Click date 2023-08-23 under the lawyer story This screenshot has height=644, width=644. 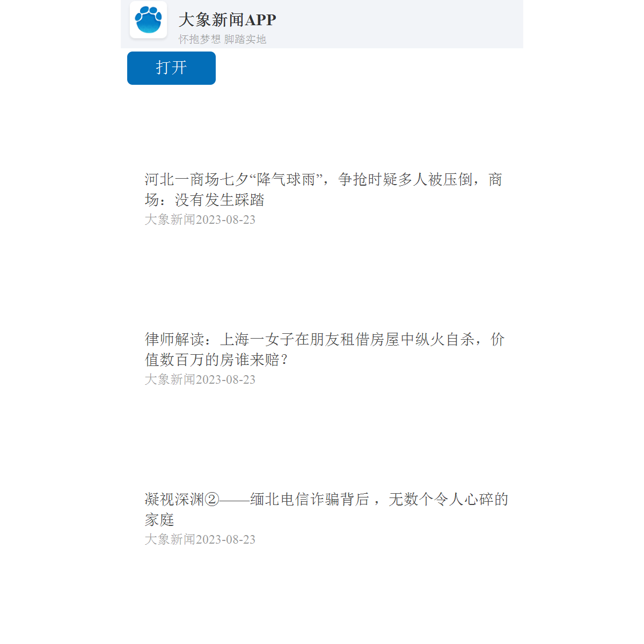[225, 379]
